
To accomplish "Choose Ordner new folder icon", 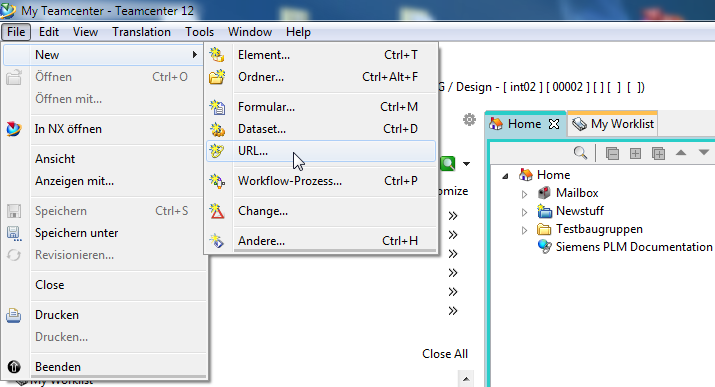I will click(217, 77).
